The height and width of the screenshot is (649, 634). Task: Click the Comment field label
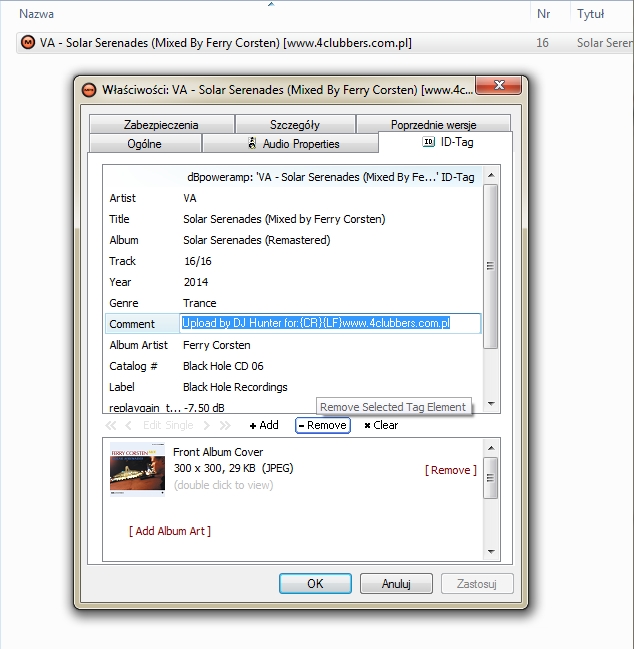132,324
